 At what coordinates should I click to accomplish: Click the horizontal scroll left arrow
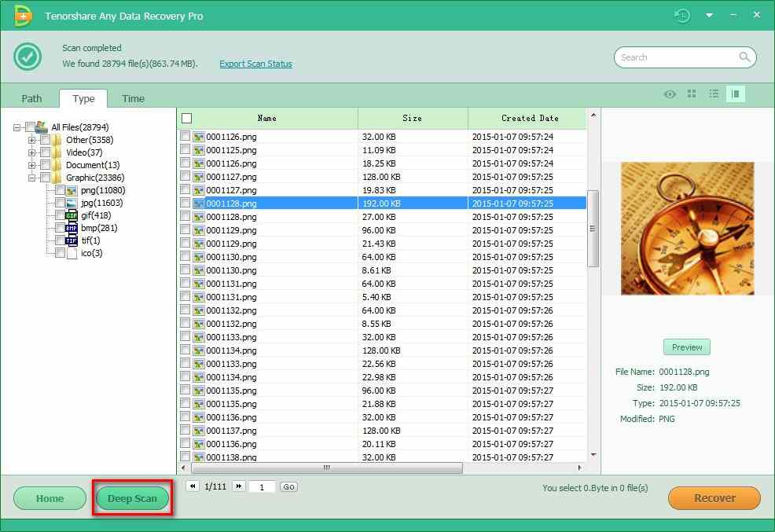pos(183,468)
